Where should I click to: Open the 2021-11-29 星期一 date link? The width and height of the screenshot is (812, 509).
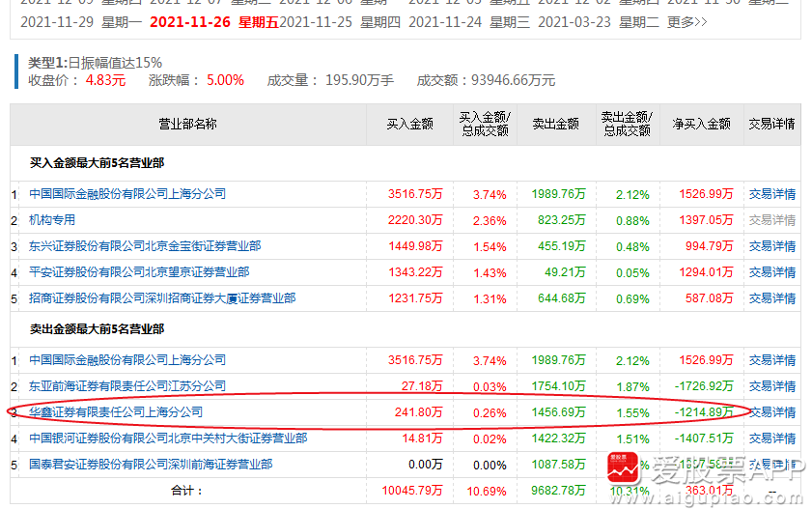coord(81,22)
